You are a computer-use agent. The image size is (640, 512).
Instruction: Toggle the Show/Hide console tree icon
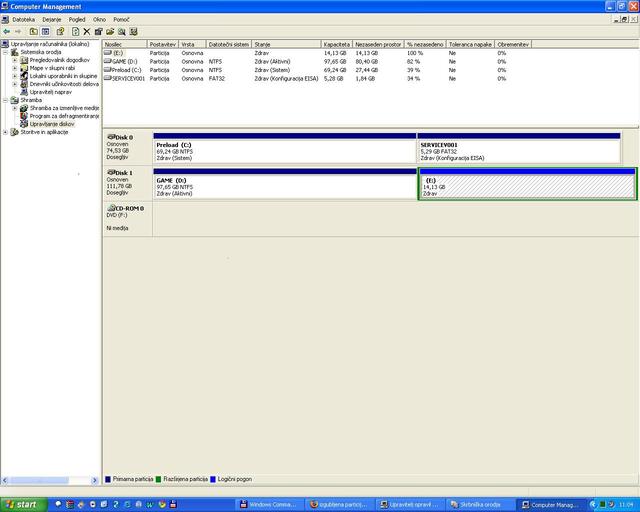coord(45,31)
